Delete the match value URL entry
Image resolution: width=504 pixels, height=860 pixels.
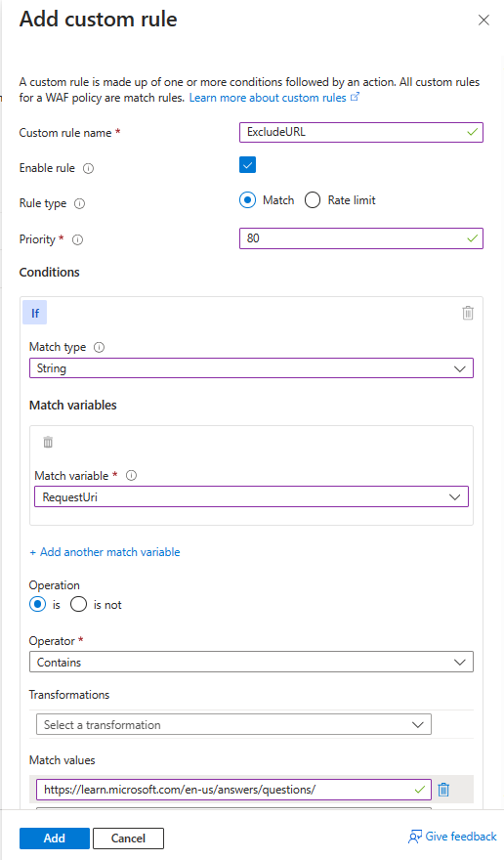tap(443, 790)
